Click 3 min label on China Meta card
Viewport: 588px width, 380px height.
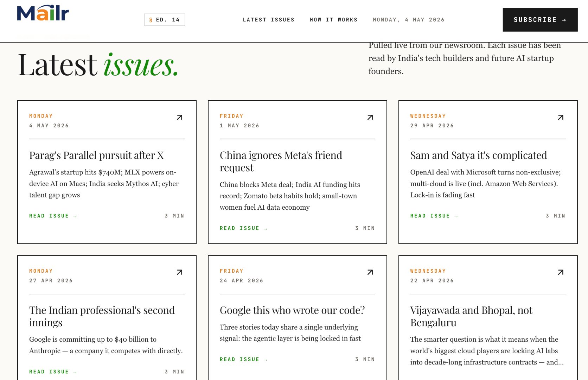(x=365, y=228)
